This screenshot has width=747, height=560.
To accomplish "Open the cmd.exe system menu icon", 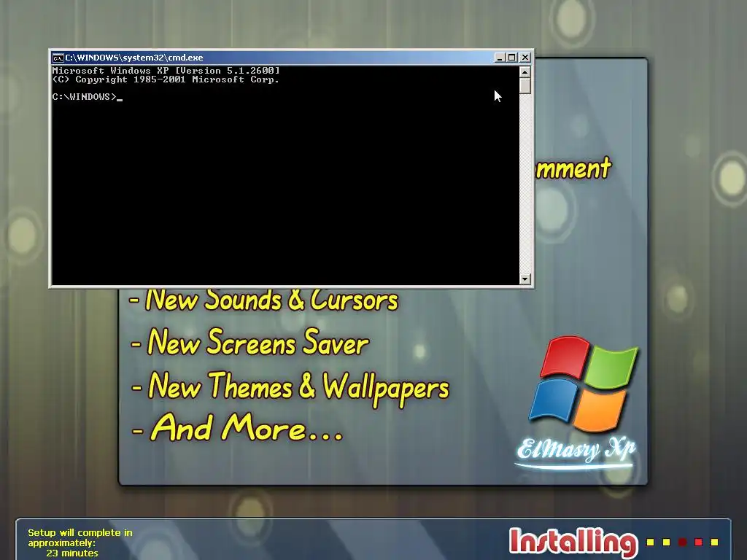I will [58, 58].
